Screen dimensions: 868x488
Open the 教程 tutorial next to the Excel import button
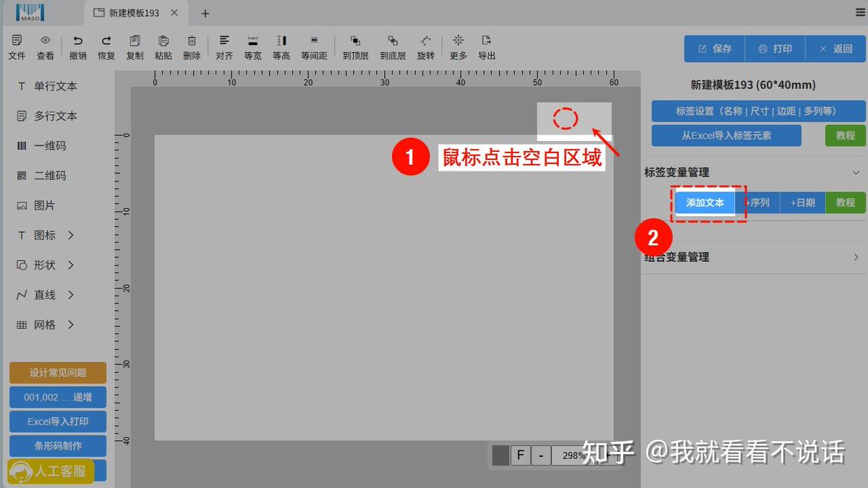pos(845,135)
